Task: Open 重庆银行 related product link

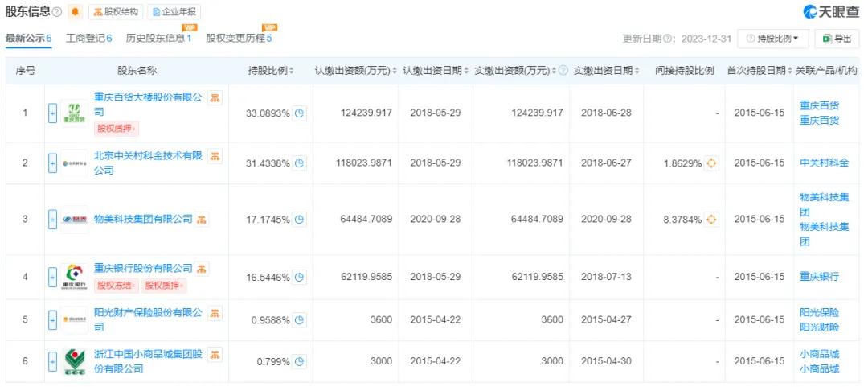Action: [819, 277]
